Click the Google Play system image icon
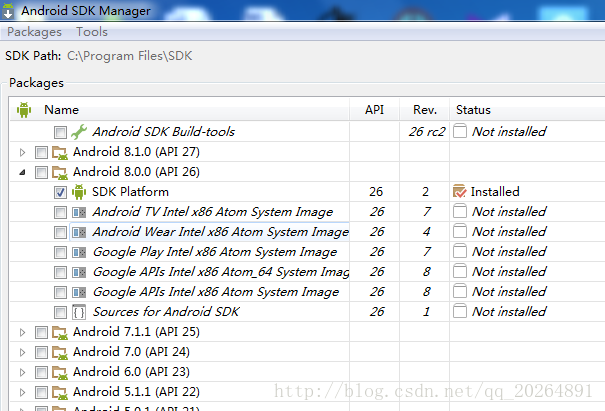 [79, 252]
